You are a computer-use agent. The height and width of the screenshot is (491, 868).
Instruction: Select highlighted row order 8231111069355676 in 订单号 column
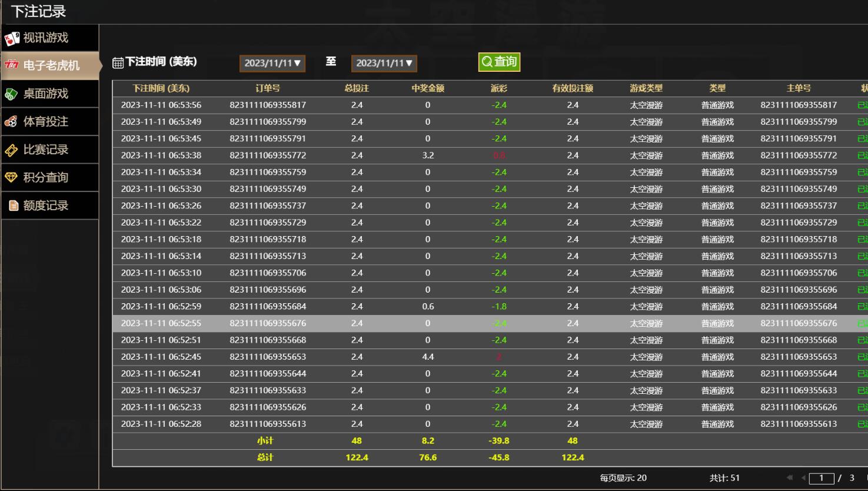click(x=268, y=323)
